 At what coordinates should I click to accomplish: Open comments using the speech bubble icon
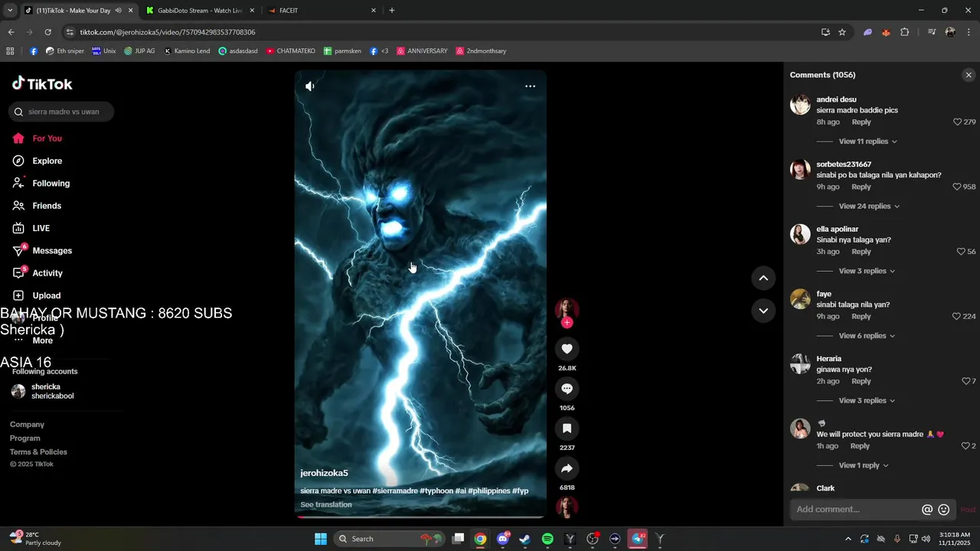(567, 389)
